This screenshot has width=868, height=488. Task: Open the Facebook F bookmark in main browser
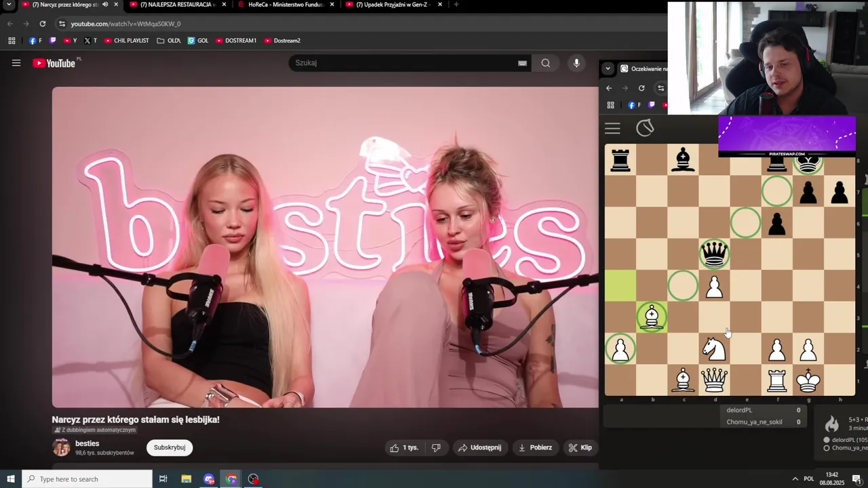tap(35, 41)
